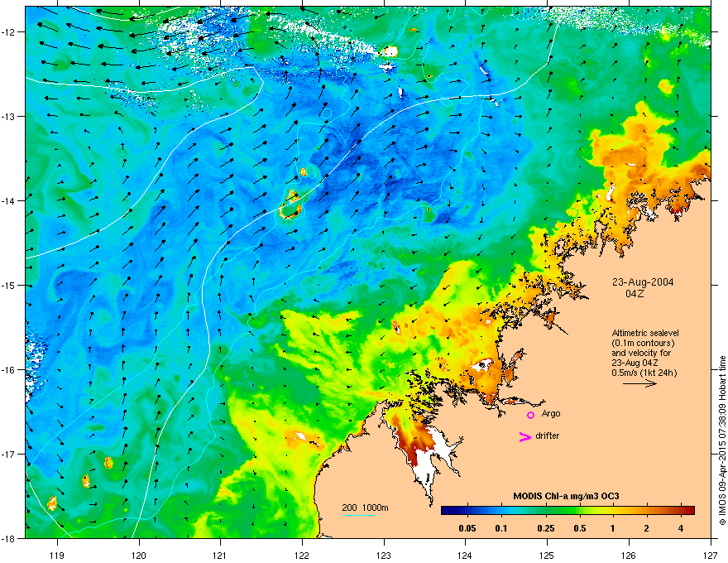Click the 121 longitude axis label
The image size is (728, 563).
(x=220, y=556)
